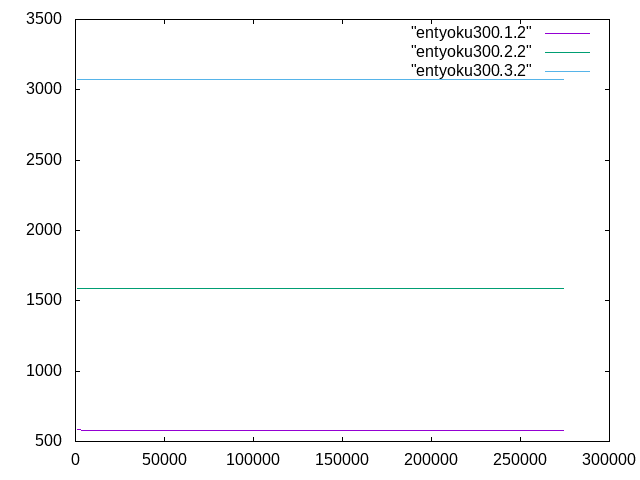Select the legend line sample for entyoku300.1.2

pos(567,34)
